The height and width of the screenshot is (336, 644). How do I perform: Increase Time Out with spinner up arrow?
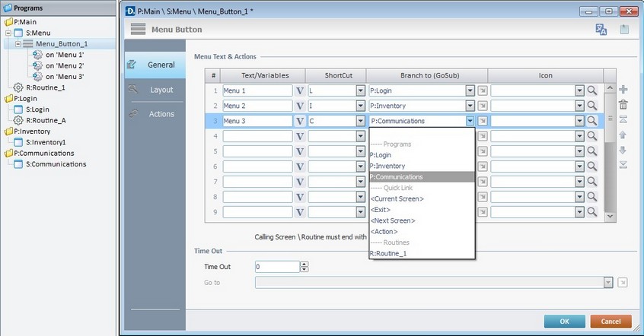tap(304, 264)
